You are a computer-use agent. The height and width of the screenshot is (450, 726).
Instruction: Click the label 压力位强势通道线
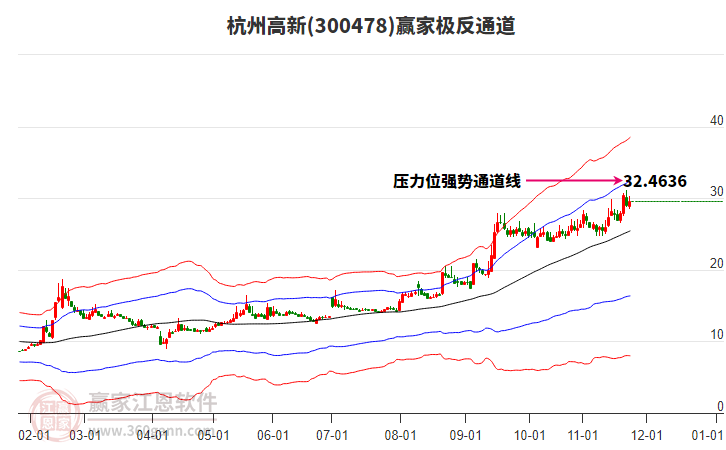(x=457, y=181)
